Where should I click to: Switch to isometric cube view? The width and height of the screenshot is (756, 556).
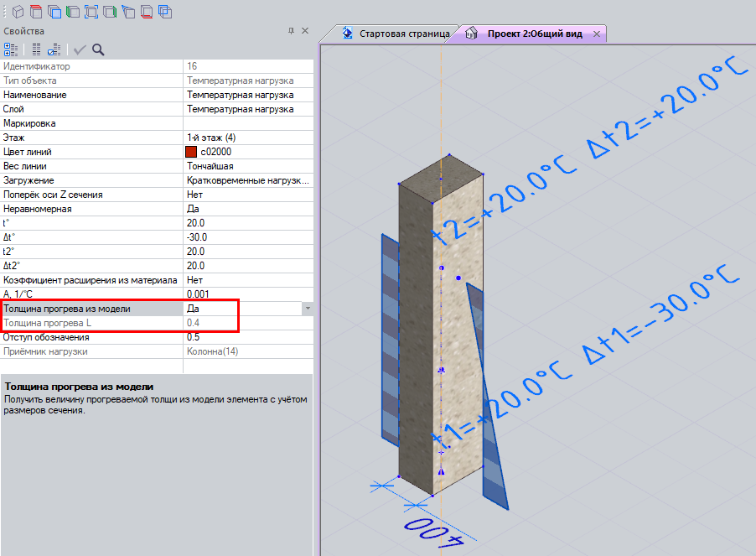tap(18, 12)
